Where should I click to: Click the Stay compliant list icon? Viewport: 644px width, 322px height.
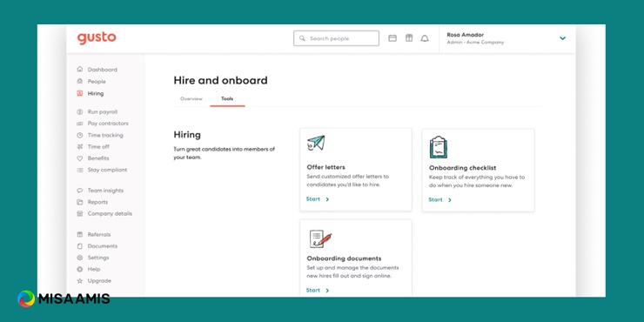pyautogui.click(x=80, y=170)
